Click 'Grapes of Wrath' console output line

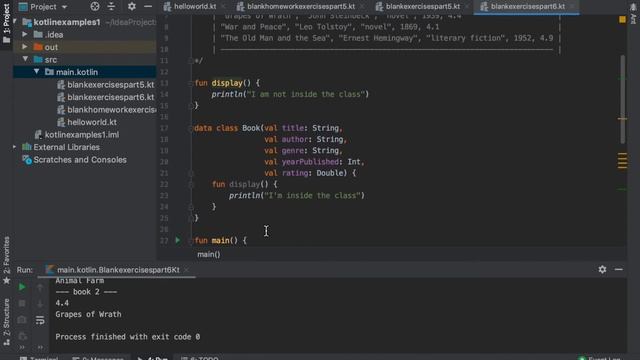[88, 314]
